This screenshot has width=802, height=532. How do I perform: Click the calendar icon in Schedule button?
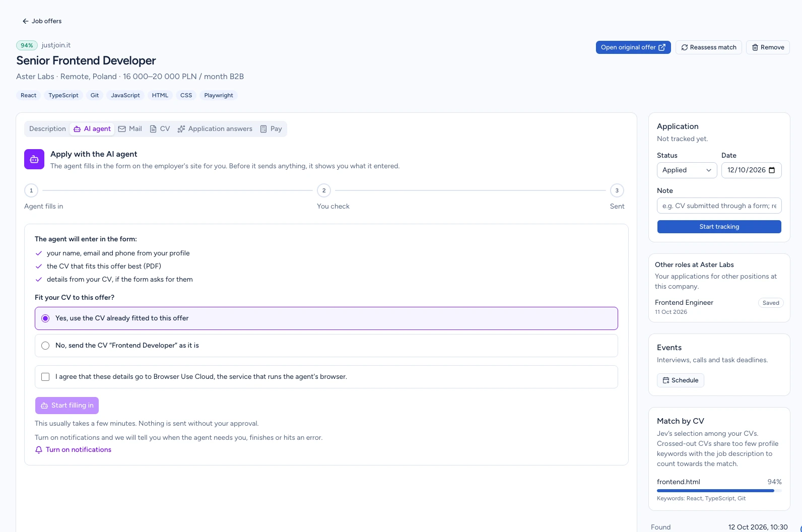coord(666,380)
